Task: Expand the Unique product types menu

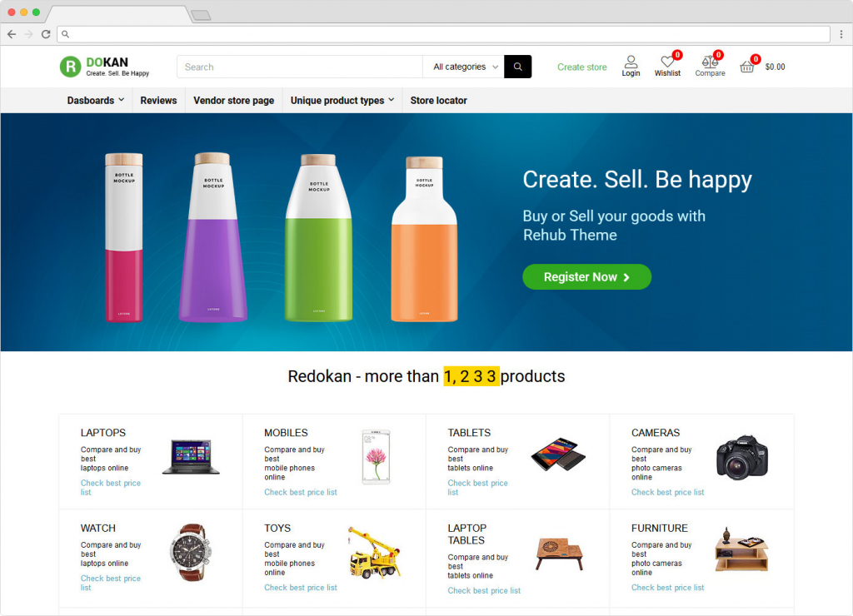Action: click(342, 101)
